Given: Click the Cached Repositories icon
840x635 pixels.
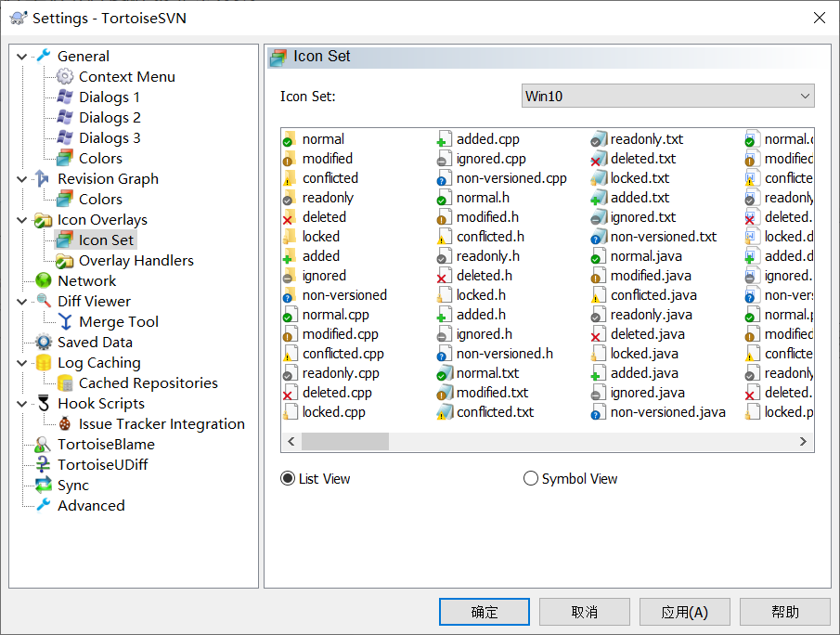Looking at the screenshot, I should 65,383.
